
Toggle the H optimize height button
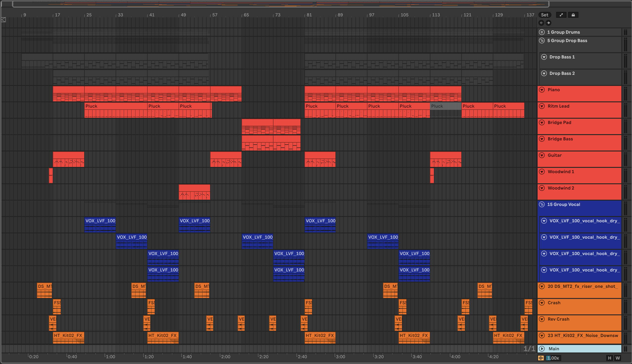[x=609, y=358]
